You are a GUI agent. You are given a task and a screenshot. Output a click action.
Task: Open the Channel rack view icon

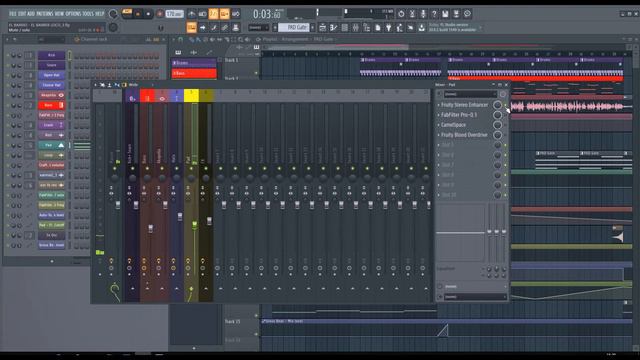click(344, 28)
